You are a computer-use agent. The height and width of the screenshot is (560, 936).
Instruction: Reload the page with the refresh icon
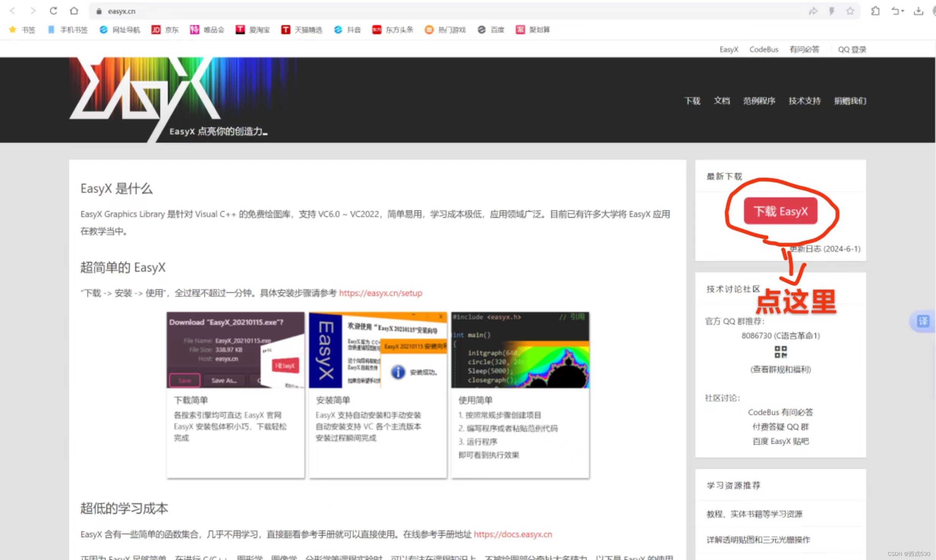click(54, 11)
